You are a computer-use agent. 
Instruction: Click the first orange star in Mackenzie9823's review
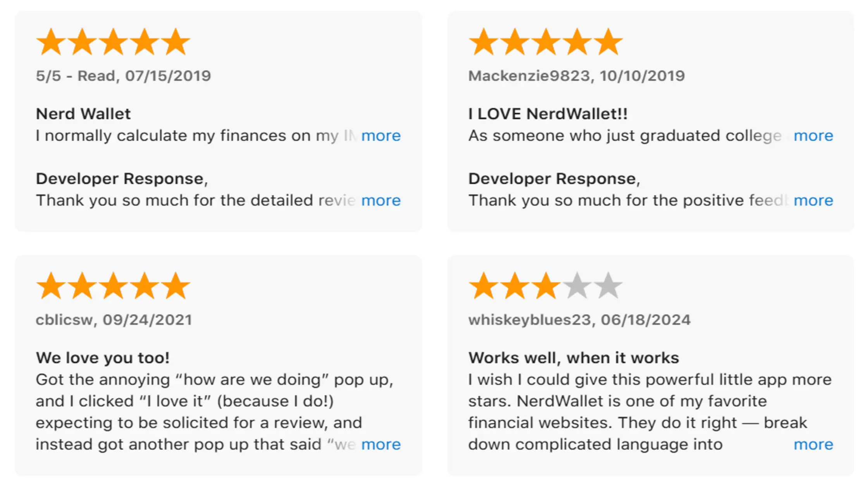(484, 42)
